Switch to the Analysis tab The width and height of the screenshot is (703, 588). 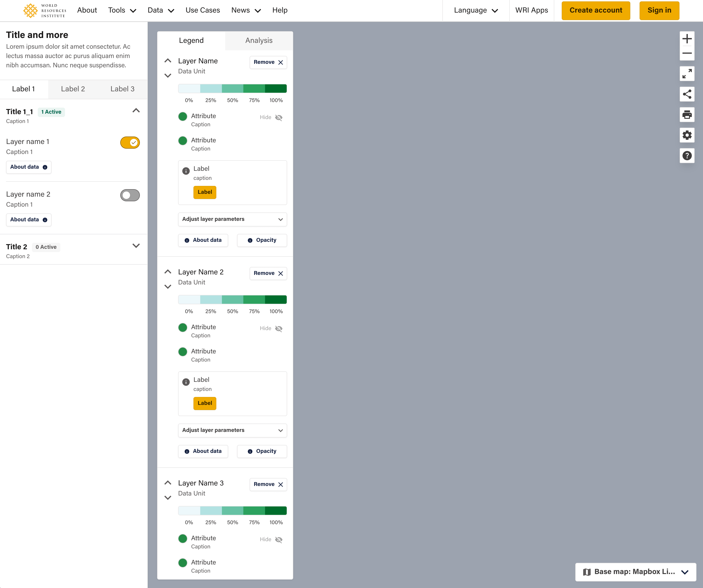pos(258,41)
